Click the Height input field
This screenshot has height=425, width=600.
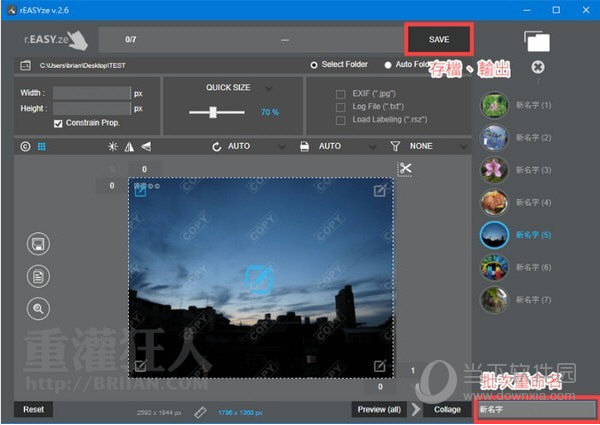[92, 108]
